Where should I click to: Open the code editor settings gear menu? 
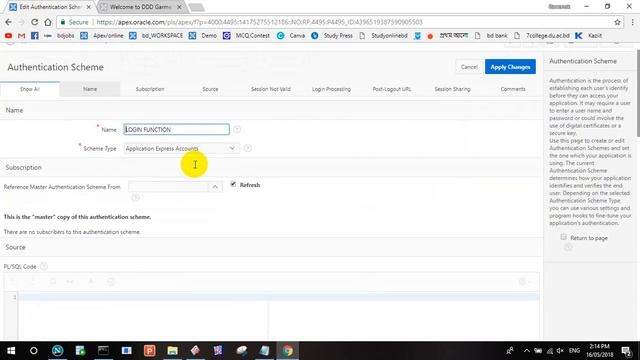coord(524,282)
